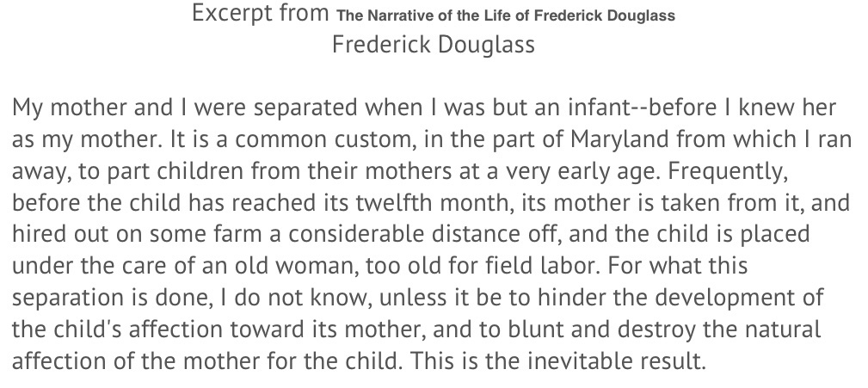Click the word "Frequently,"
Viewport: 868px width, 388px height.
coord(728,171)
